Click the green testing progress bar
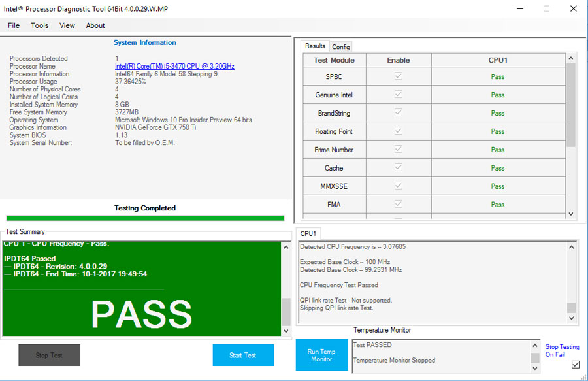The height and width of the screenshot is (381, 588). click(145, 218)
